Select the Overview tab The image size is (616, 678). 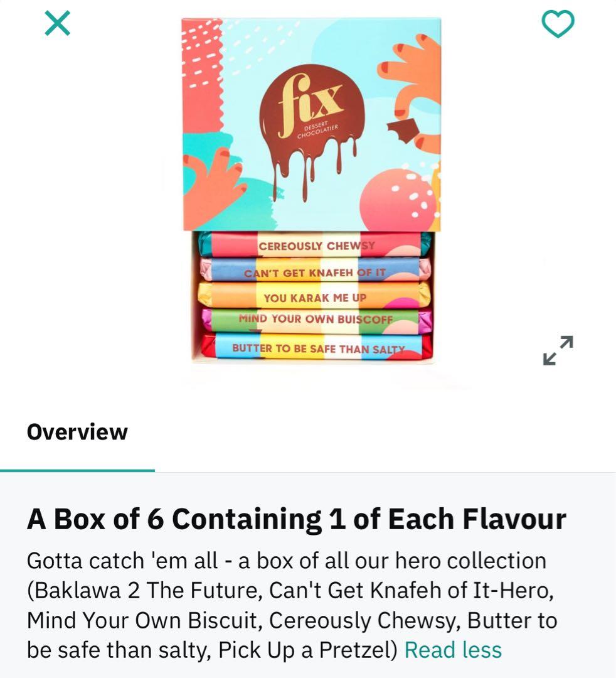(77, 431)
